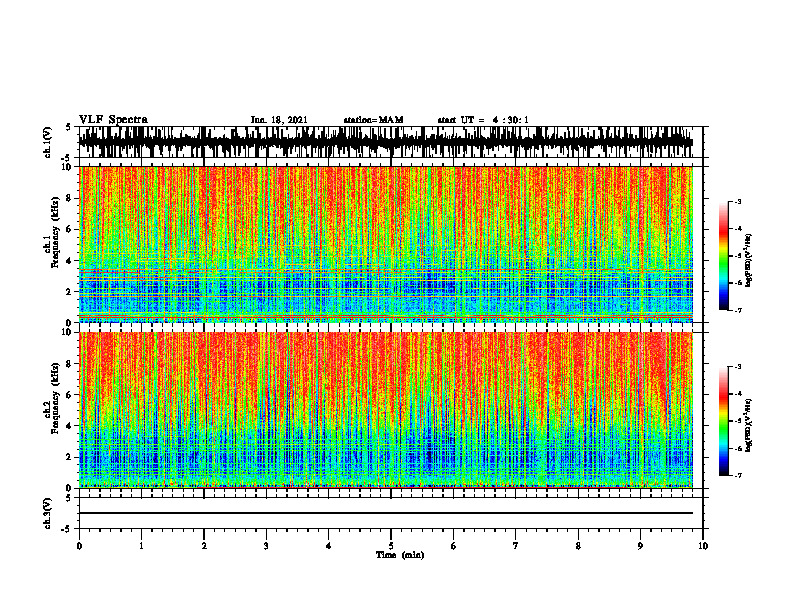Screen dimensions: 792x612
Task: Click the ch.2 colorbar log(PSD) unit label
Action: click(749, 425)
